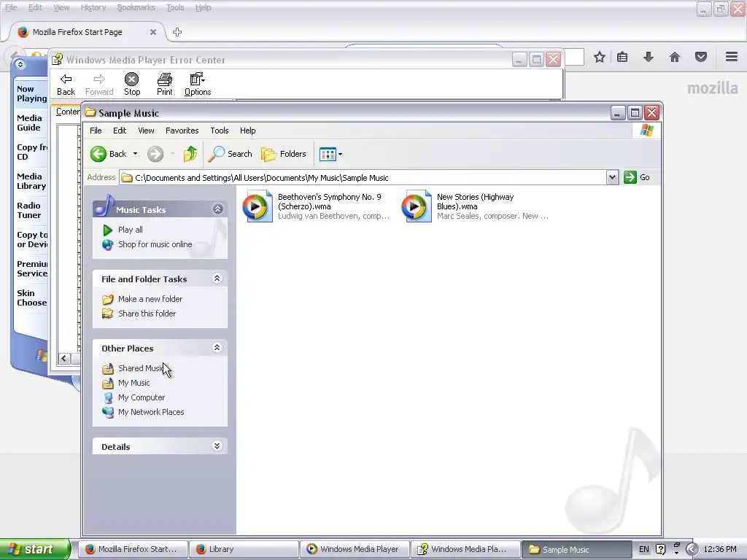Click the Pocket icon in Firefox
The image size is (747, 560).
click(701, 58)
